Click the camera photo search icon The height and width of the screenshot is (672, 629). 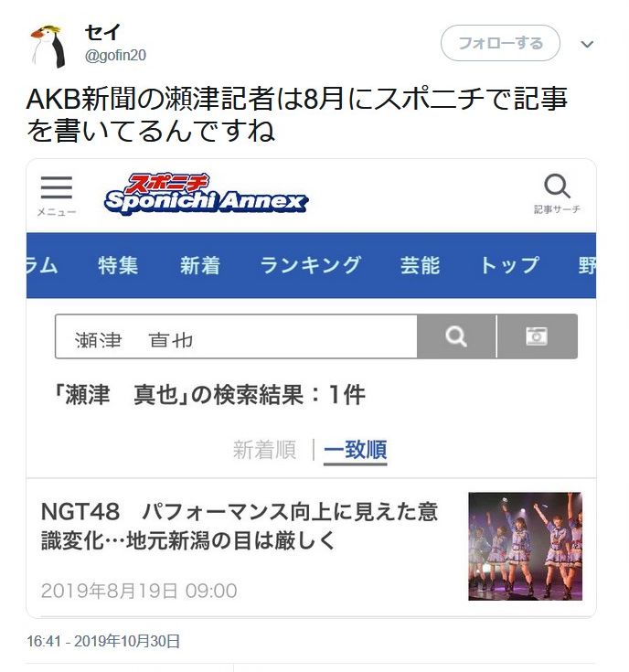(x=537, y=336)
